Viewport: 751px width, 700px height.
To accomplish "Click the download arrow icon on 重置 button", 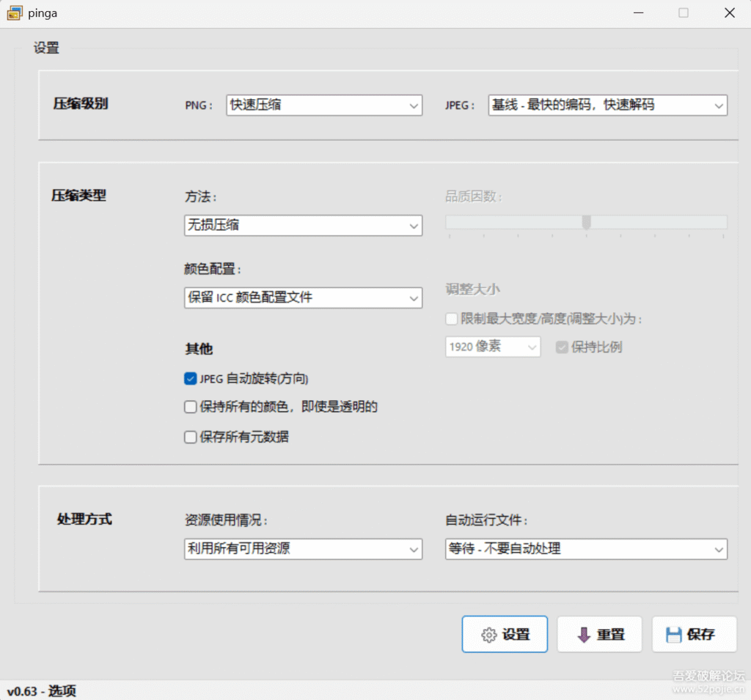I will [x=583, y=634].
